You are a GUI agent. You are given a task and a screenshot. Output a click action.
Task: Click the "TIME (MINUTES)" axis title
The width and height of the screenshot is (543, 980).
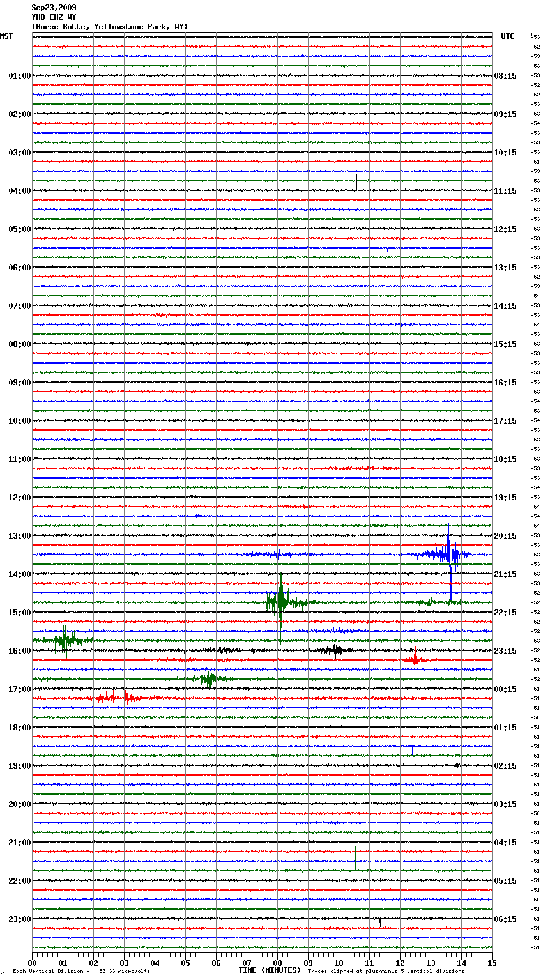(x=270, y=970)
